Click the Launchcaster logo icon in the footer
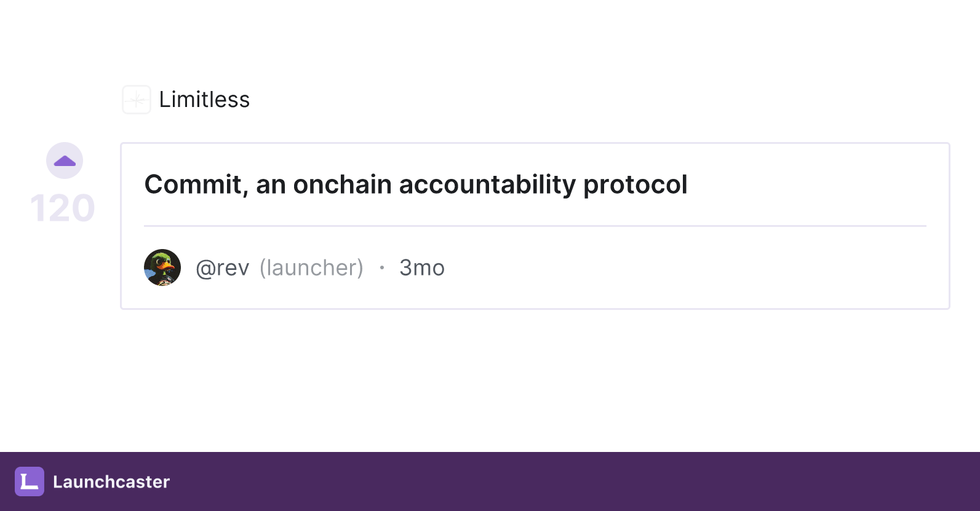980x511 pixels. click(x=30, y=481)
